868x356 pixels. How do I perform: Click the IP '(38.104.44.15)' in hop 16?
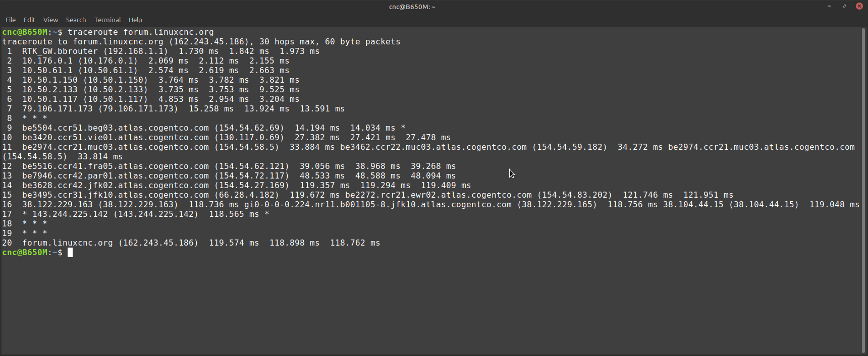(x=764, y=204)
